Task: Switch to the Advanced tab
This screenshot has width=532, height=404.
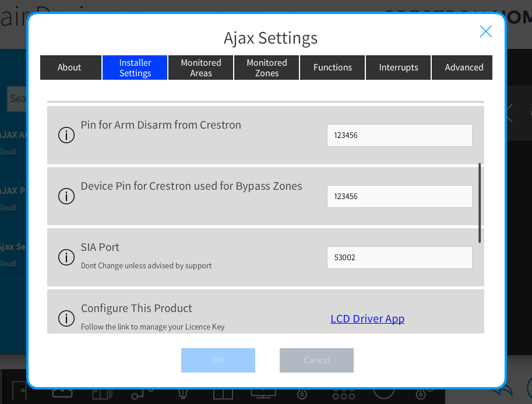Action: [461, 68]
